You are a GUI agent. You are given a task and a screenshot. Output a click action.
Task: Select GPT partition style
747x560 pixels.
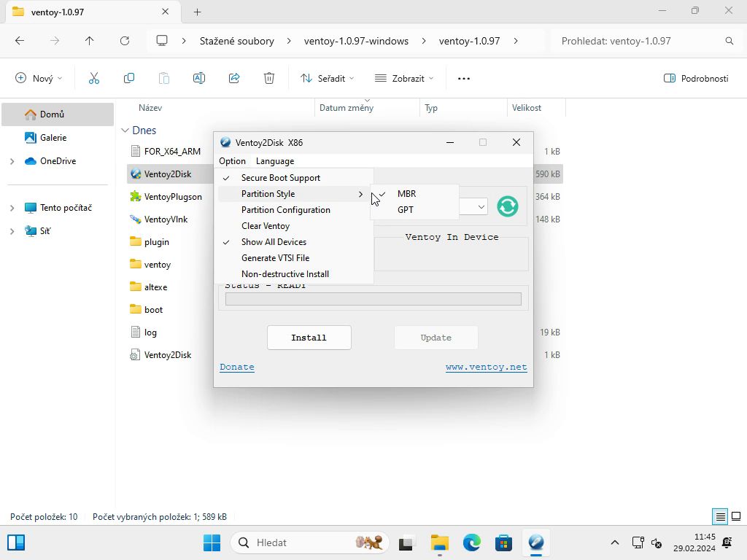pos(406,210)
